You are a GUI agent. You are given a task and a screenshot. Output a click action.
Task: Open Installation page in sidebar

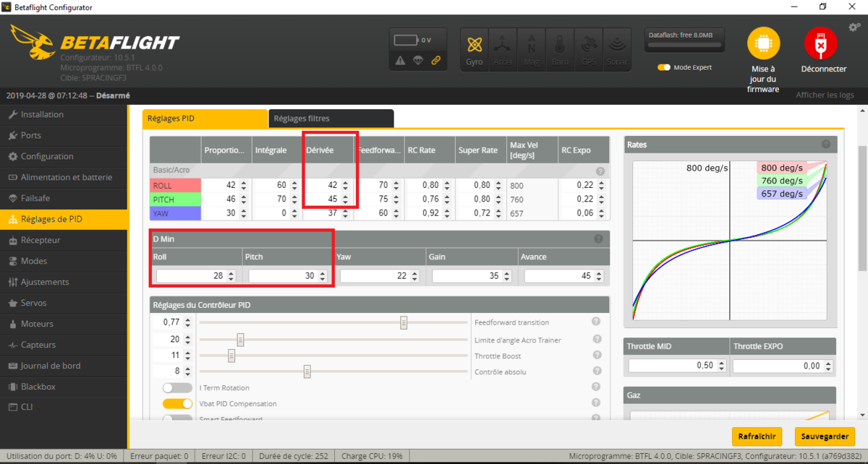point(64,114)
